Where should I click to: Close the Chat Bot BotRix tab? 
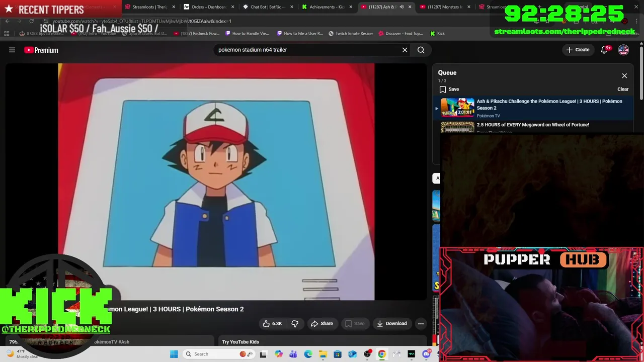292,7
